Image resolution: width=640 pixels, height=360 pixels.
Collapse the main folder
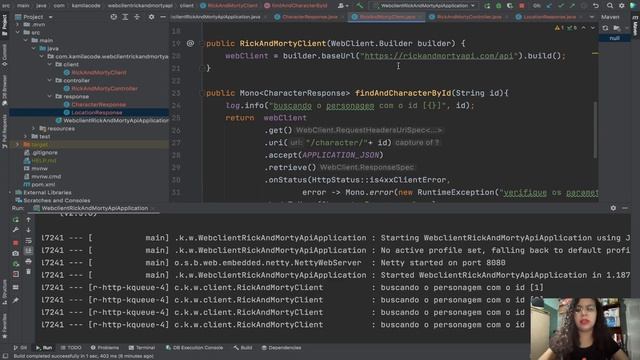click(26, 40)
